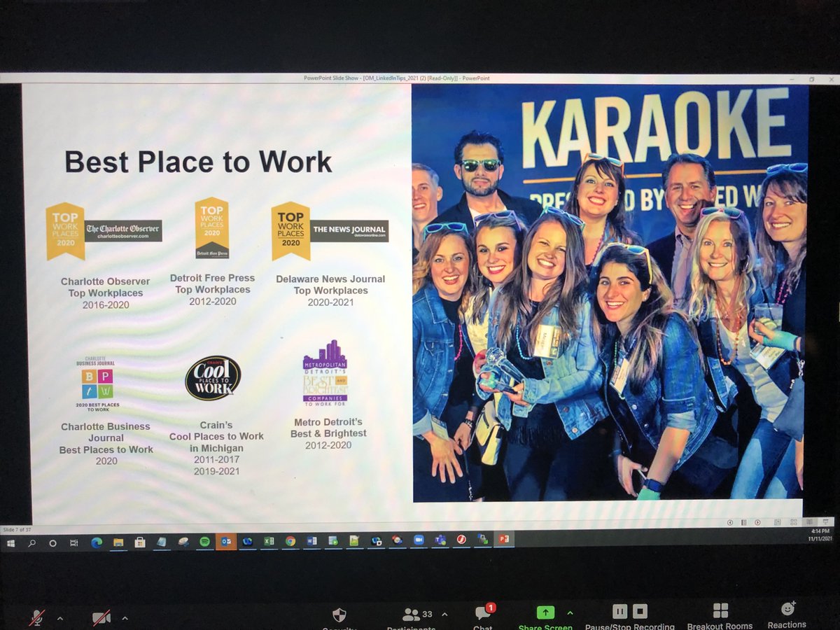This screenshot has height=630, width=840.
Task: Click the Metropolitan Detroit's Best and Brightest logo
Action: tap(325, 372)
